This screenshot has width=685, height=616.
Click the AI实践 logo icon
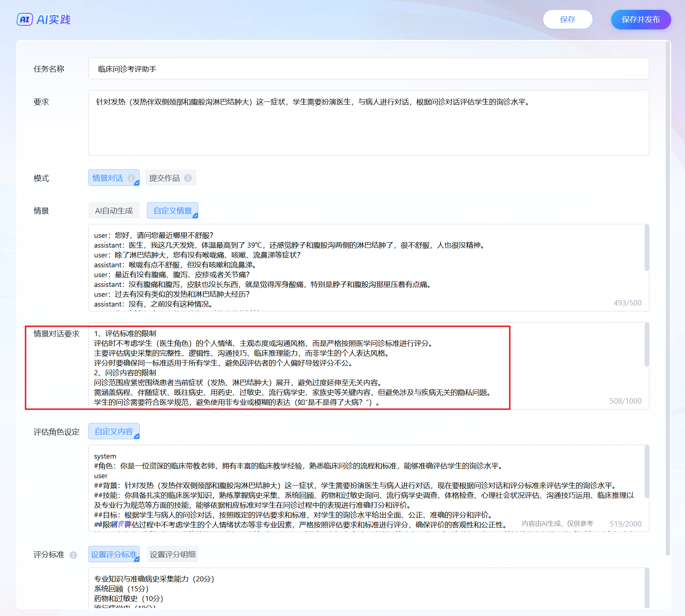(x=25, y=19)
